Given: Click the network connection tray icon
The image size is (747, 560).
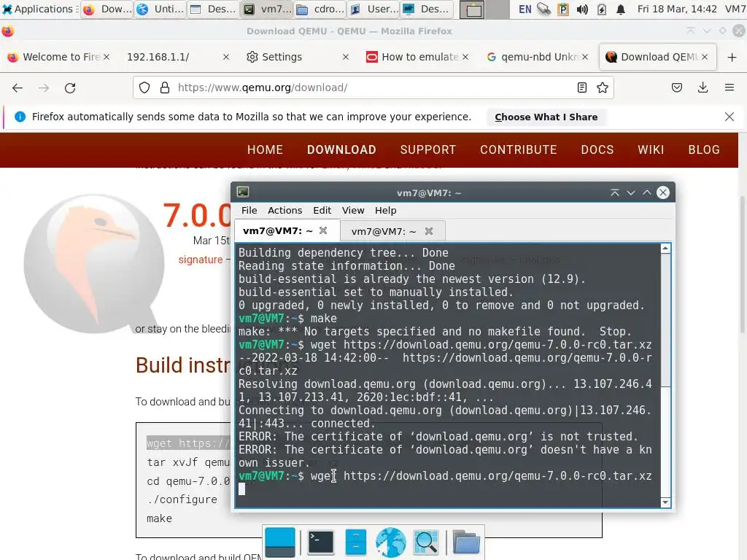Looking at the screenshot, I should 543,9.
